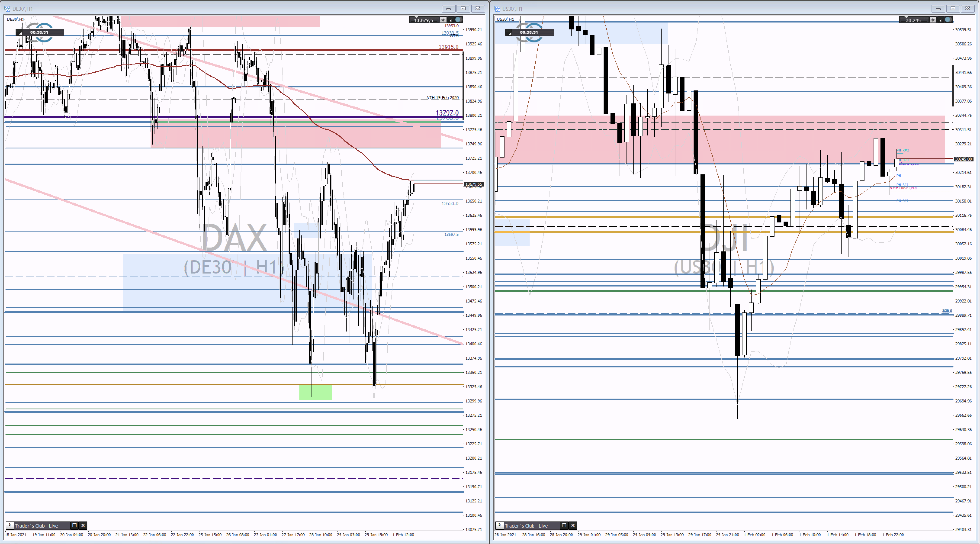Close the US30,H1 chart window

[x=967, y=8]
